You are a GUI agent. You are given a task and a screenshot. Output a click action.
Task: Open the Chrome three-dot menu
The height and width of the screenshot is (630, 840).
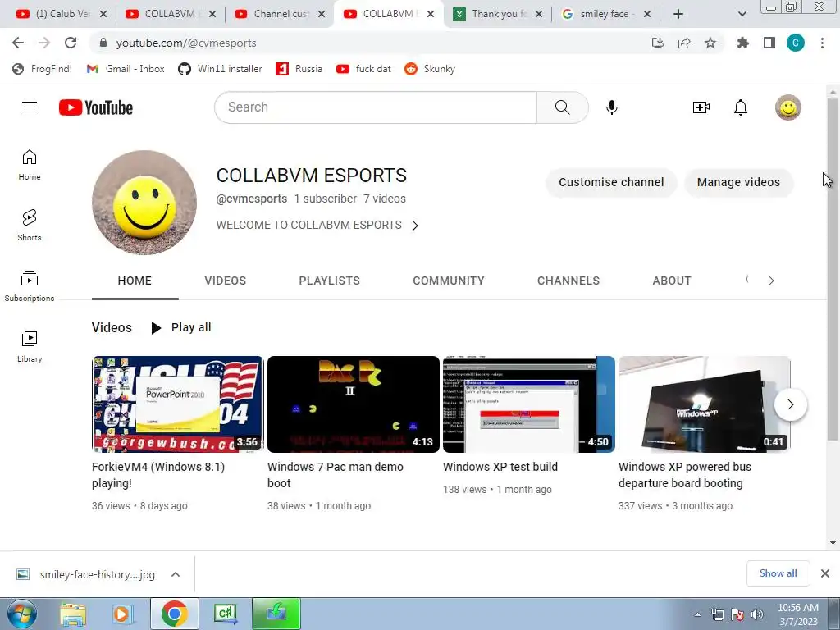[x=822, y=43]
